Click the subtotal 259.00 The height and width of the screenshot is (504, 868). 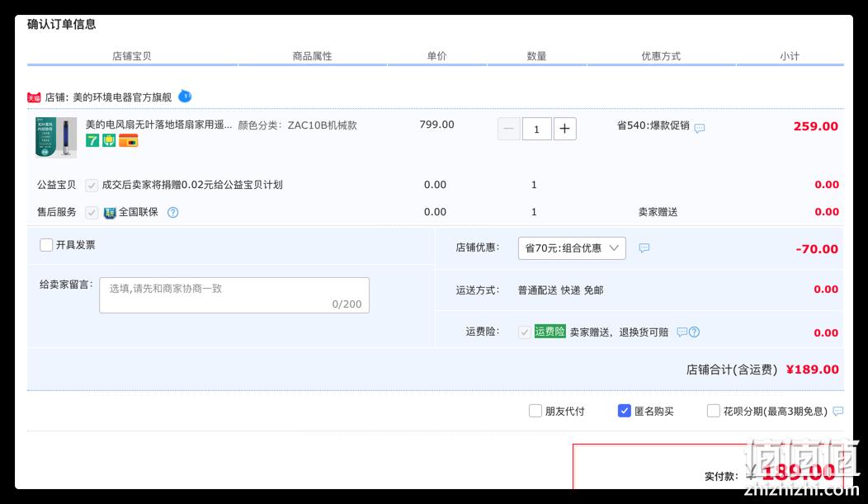pos(816,126)
